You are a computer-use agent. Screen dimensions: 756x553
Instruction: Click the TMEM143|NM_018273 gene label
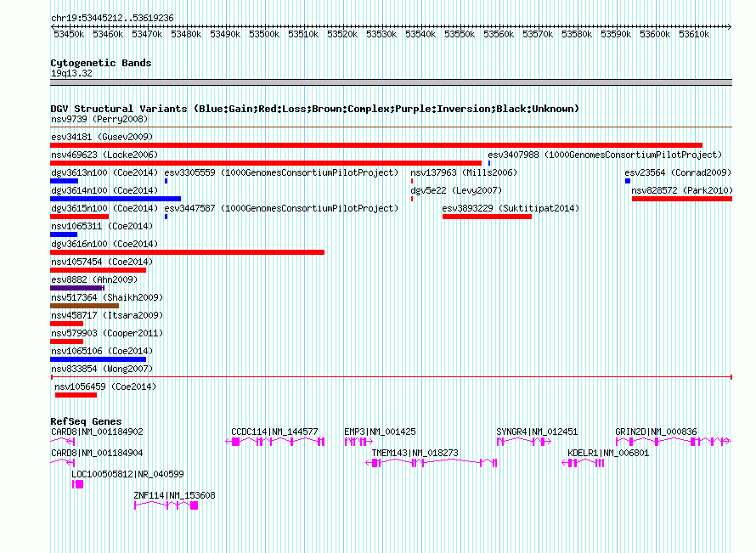[x=415, y=454]
